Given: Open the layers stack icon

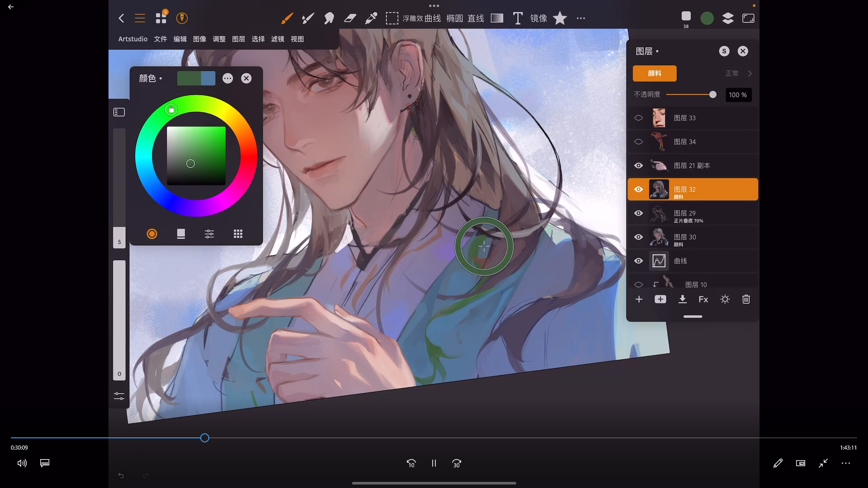Looking at the screenshot, I should (x=728, y=18).
